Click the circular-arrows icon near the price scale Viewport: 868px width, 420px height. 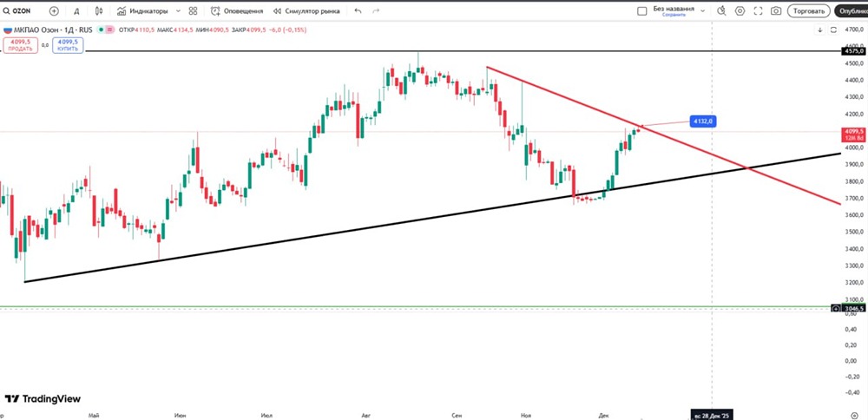pos(832,30)
